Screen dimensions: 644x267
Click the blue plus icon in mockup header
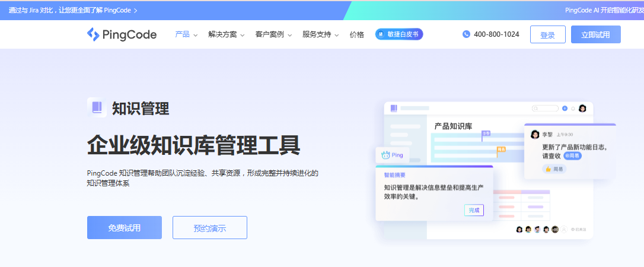565,109
